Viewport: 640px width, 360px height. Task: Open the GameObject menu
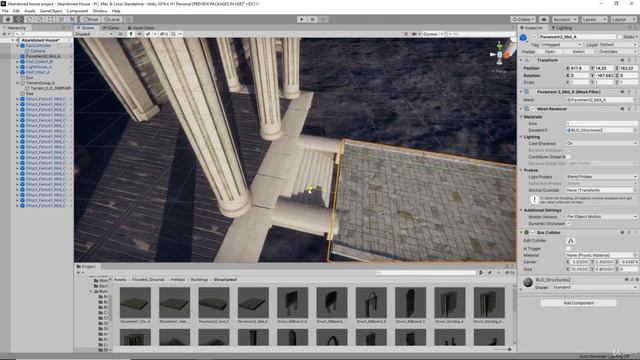pos(51,11)
